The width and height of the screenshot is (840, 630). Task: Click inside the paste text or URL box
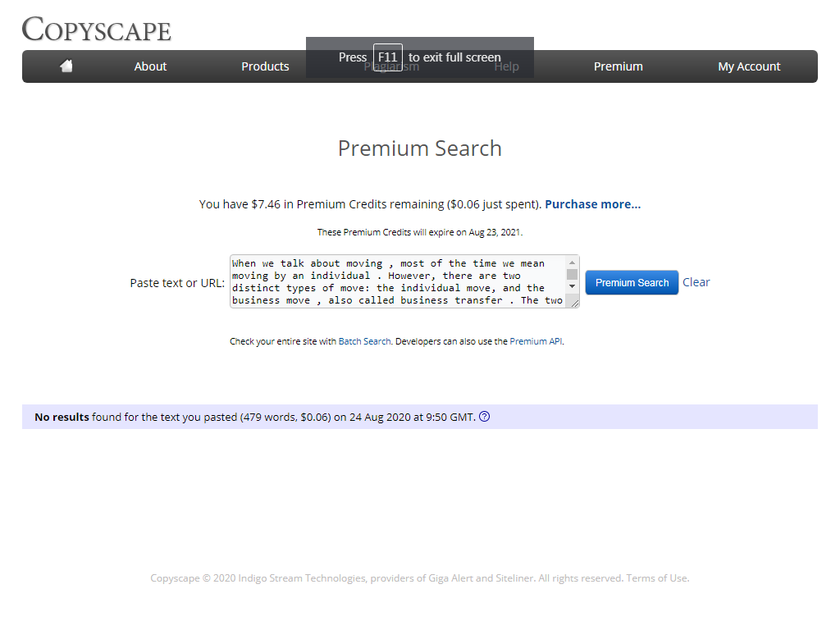pyautogui.click(x=399, y=281)
